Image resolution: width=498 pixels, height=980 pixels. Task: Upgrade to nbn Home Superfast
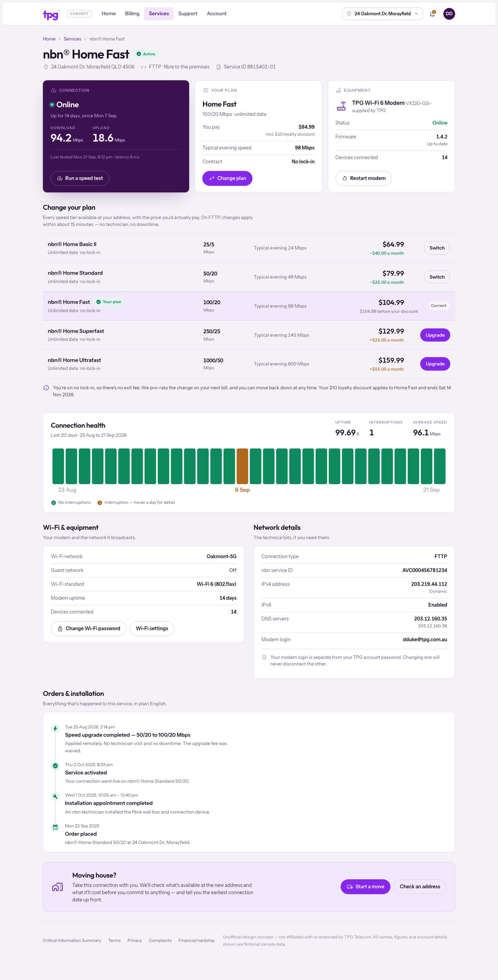[x=435, y=335]
